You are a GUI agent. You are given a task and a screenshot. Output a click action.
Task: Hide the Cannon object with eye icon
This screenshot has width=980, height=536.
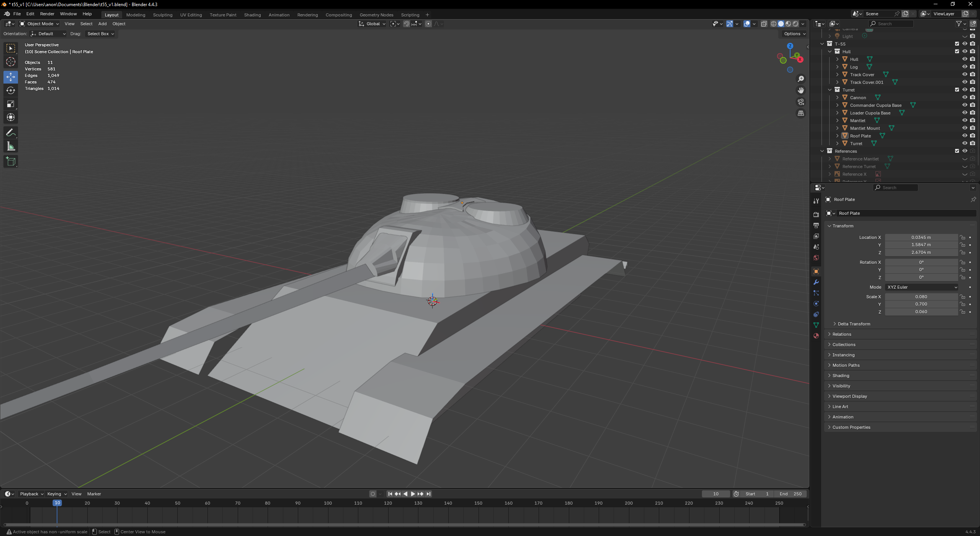pyautogui.click(x=965, y=97)
